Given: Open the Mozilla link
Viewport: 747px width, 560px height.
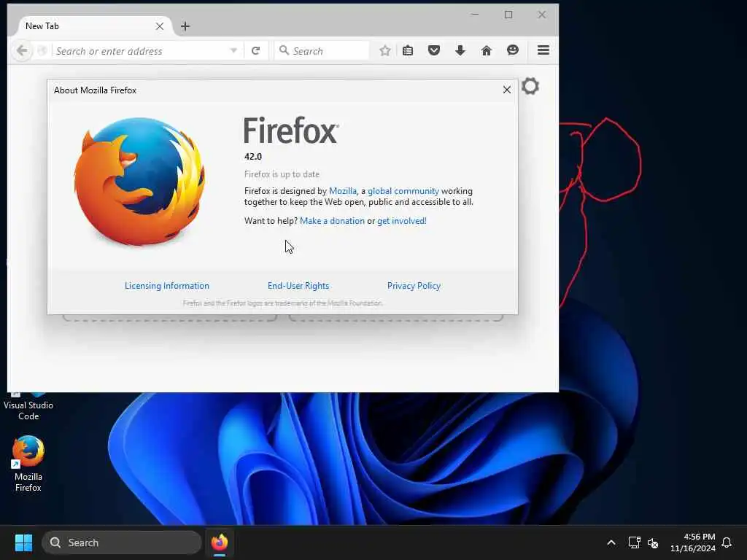Looking at the screenshot, I should 343,191.
